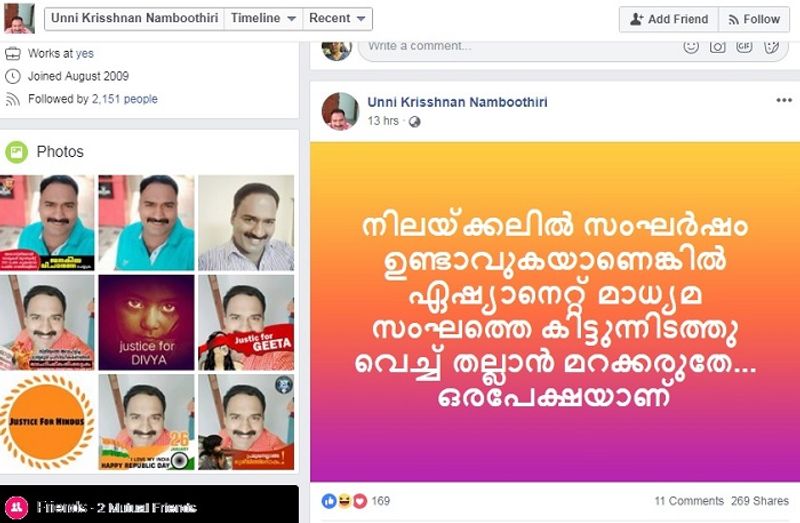The height and width of the screenshot is (523, 800).
Task: Expand the Recent dropdown
Action: [337, 19]
